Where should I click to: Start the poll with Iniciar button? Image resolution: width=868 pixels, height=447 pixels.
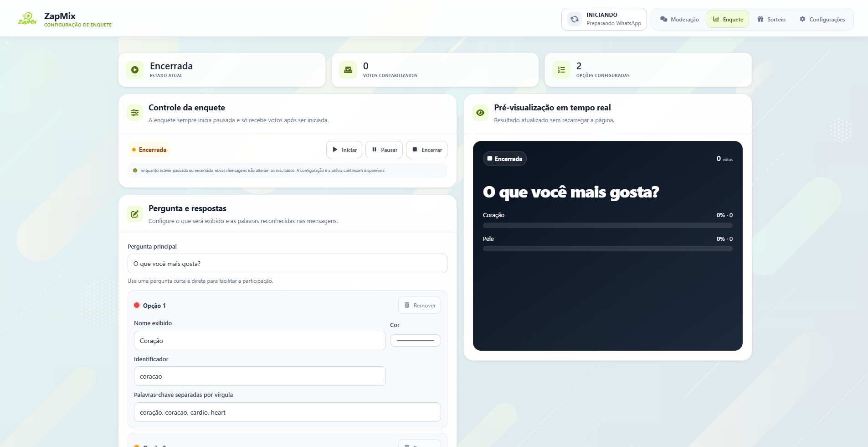pyautogui.click(x=344, y=150)
